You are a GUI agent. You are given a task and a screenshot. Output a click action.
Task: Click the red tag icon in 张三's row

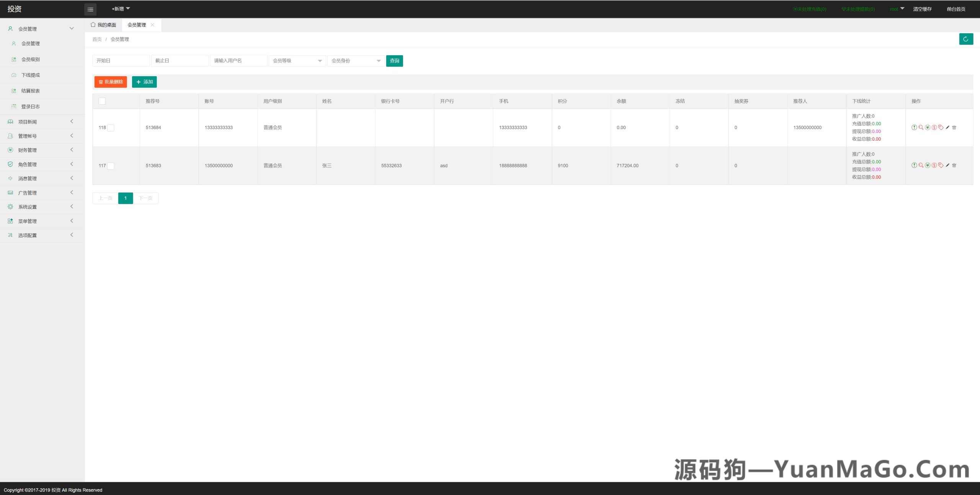(941, 166)
